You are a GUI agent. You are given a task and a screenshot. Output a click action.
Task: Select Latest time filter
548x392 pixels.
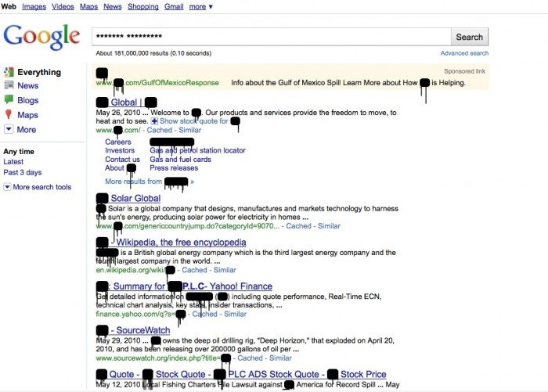[x=13, y=162]
